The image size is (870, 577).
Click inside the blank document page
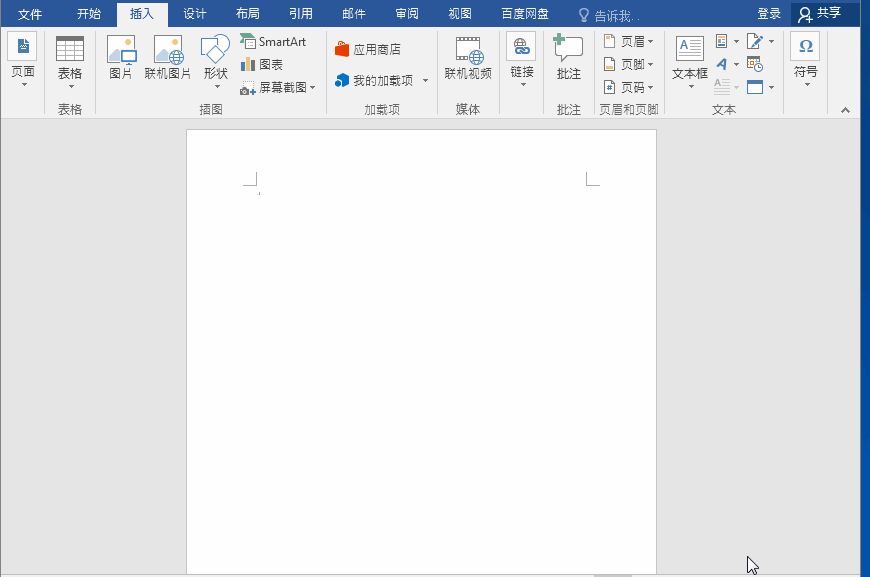421,352
